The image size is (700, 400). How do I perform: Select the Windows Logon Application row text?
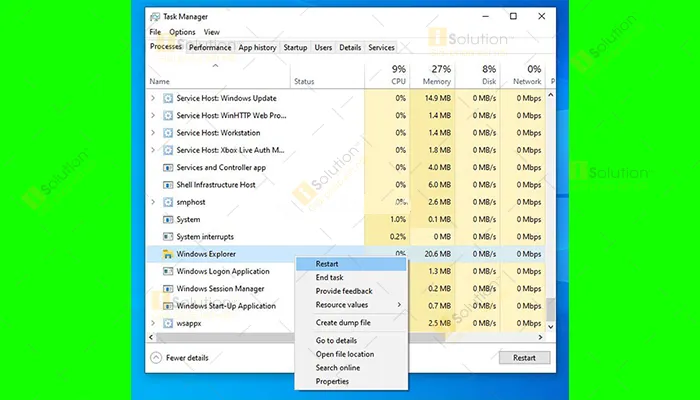(x=223, y=271)
